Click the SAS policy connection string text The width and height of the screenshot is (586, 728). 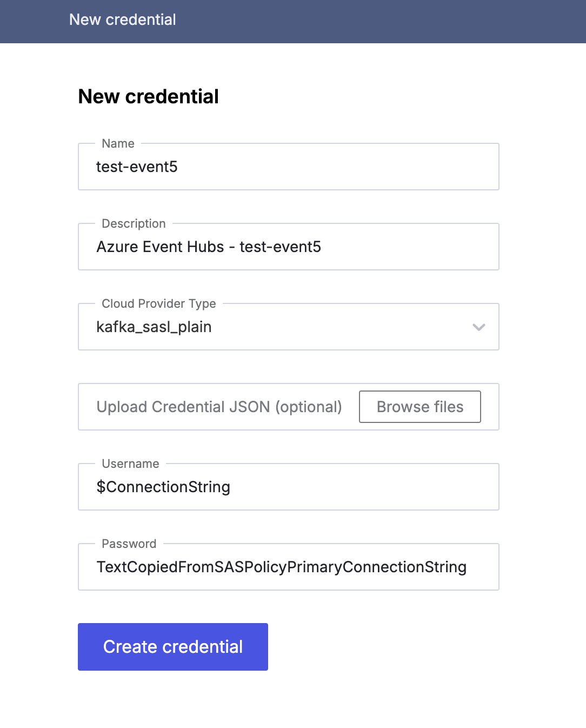[x=282, y=567]
